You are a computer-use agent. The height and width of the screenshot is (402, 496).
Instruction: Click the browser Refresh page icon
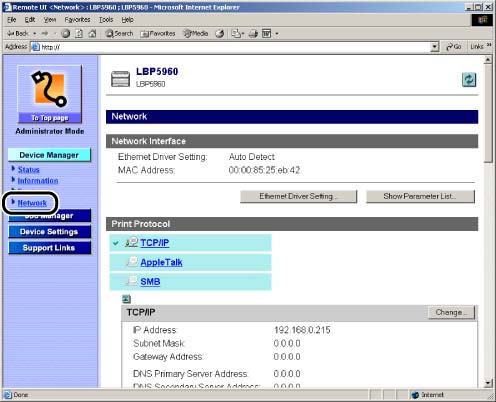tap(79, 33)
